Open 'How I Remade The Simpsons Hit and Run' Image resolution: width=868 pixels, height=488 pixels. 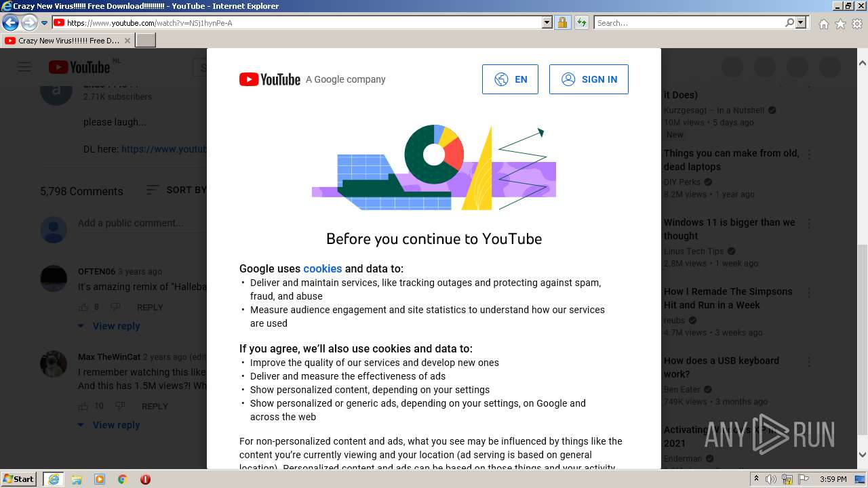[x=728, y=298]
